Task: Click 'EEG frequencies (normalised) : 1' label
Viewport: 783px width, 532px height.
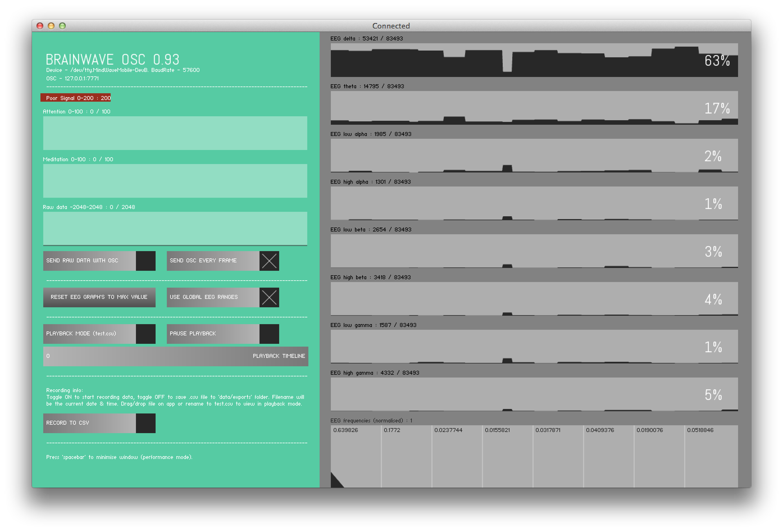Action: 371,421
